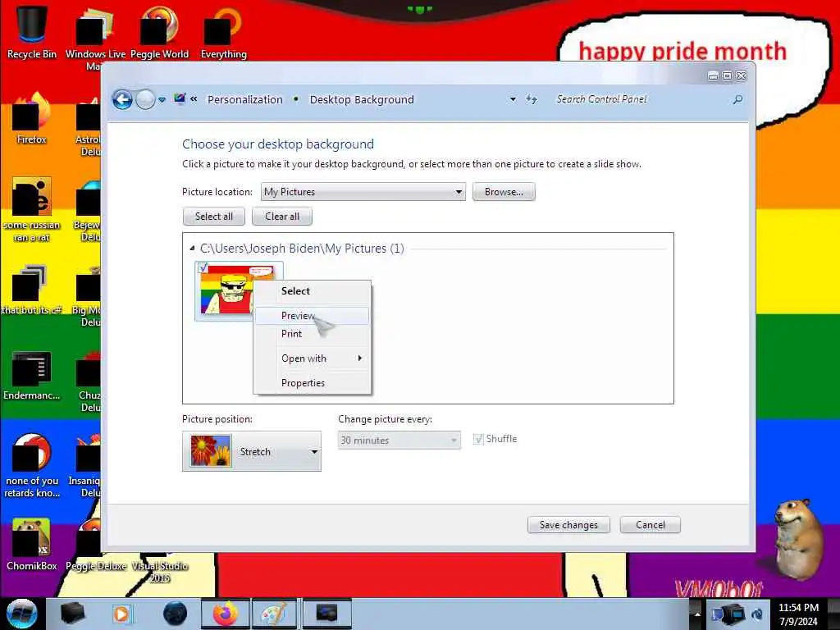Click the media player taskbar icon

[121, 614]
